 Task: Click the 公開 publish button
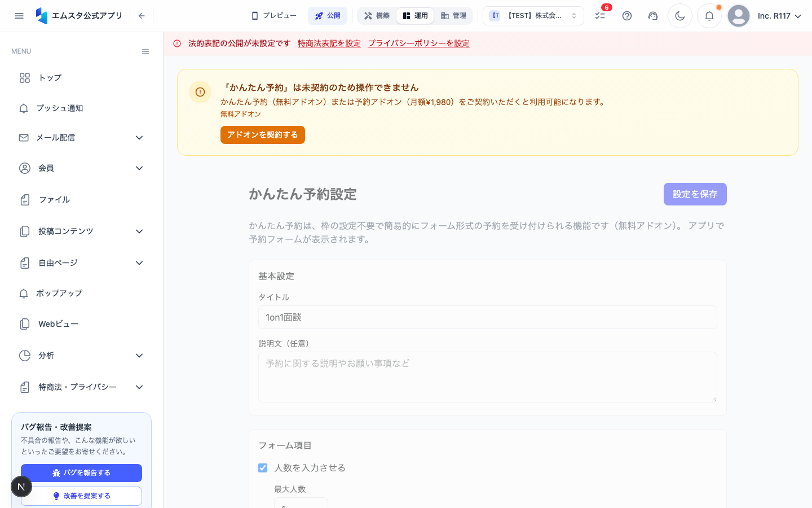pyautogui.click(x=328, y=16)
